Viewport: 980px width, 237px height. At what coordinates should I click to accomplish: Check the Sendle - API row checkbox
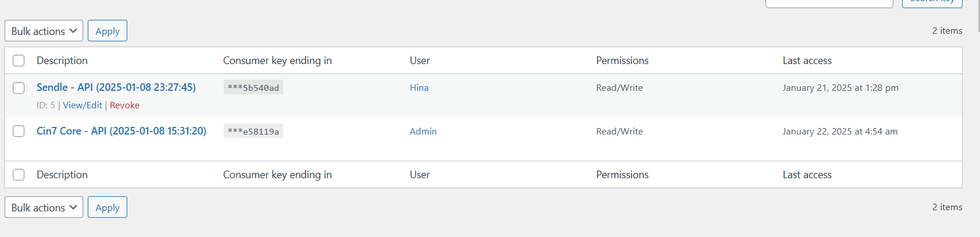click(19, 88)
